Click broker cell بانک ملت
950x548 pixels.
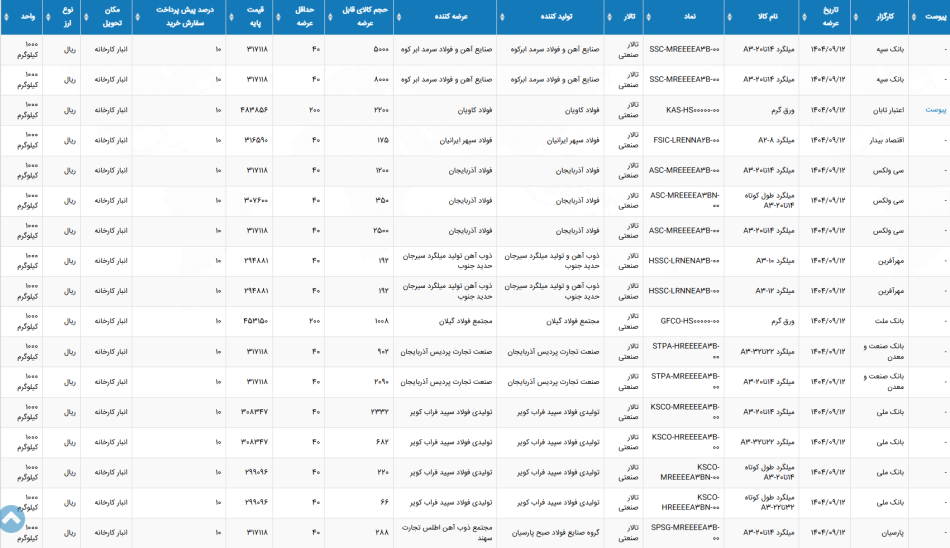tap(880, 321)
